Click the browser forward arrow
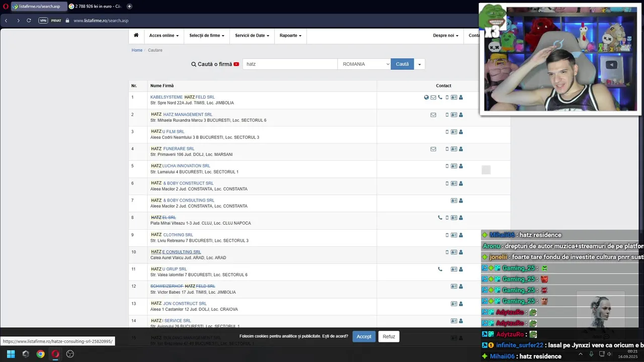The width and height of the screenshot is (644, 362). click(18, 21)
